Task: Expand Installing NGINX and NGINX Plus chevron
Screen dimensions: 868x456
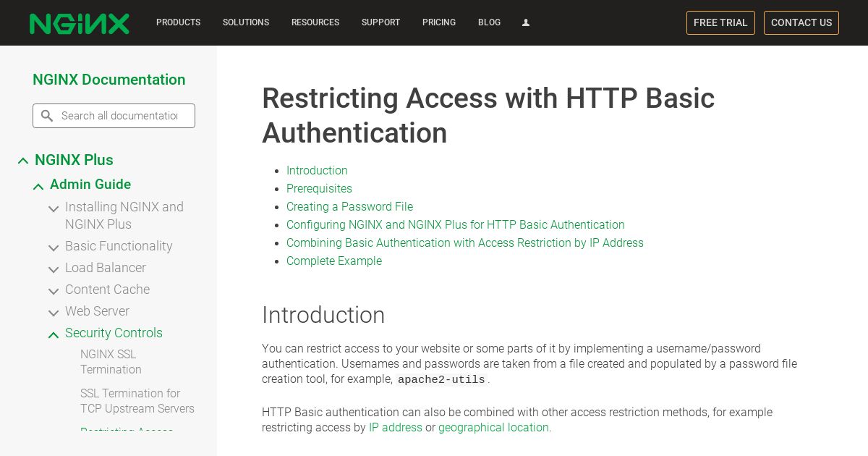Action: [54, 208]
